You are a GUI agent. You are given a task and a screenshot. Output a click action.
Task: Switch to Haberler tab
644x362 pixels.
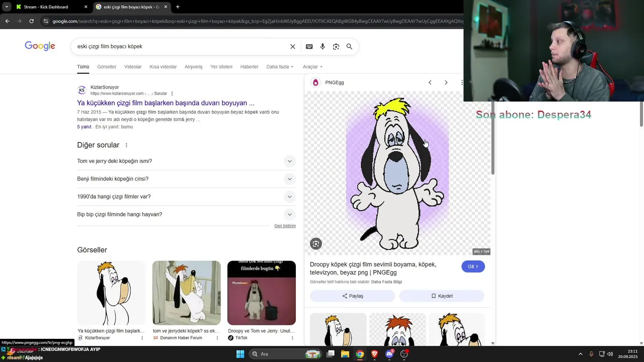(249, 66)
